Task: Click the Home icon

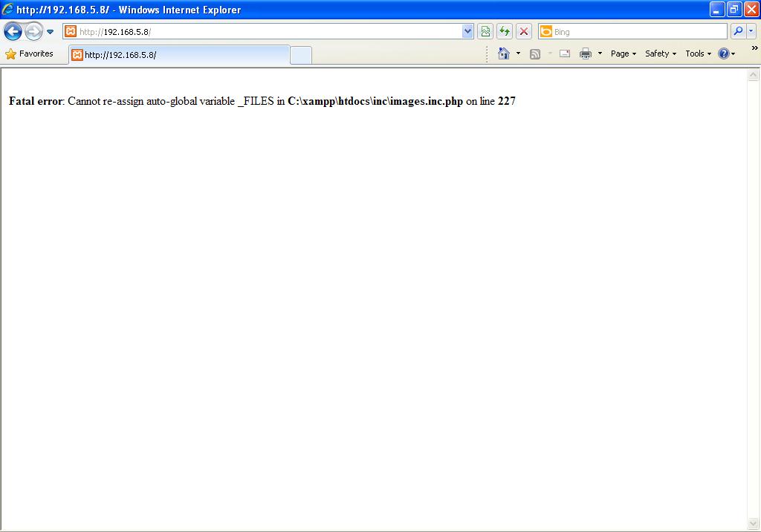Action: 504,53
